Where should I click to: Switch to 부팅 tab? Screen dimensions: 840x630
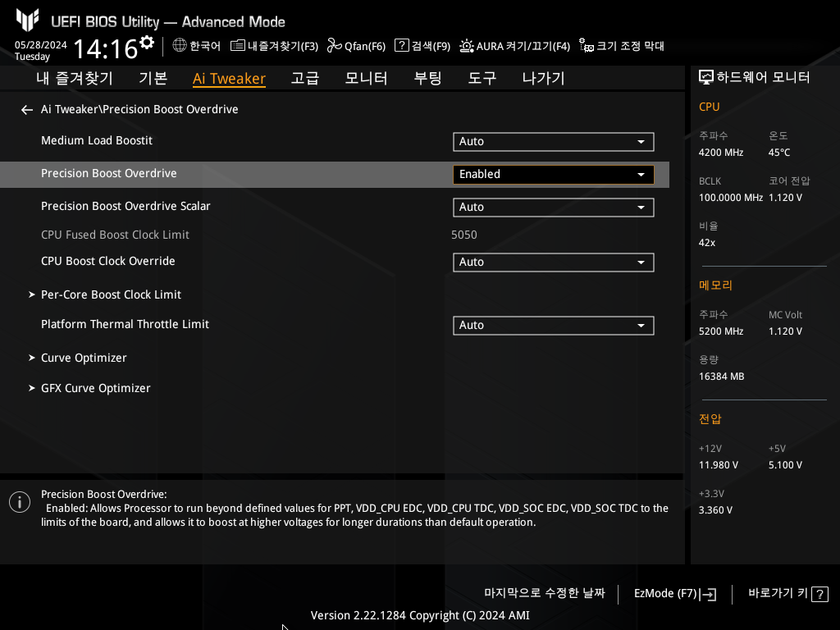point(427,78)
